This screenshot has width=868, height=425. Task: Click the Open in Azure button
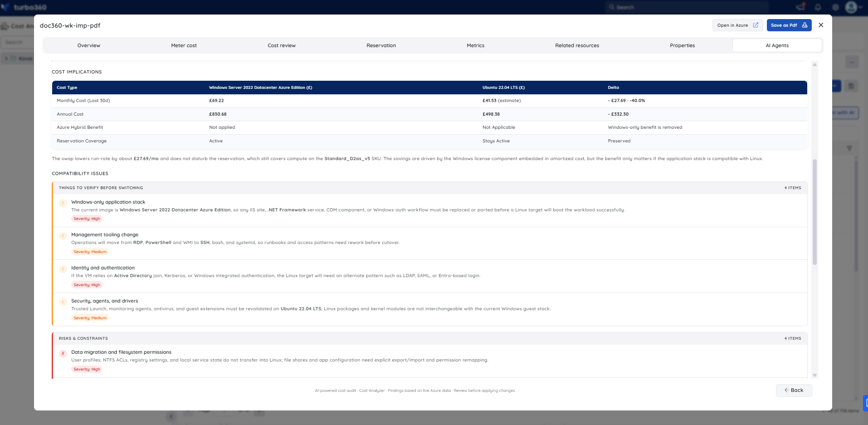[x=738, y=25]
